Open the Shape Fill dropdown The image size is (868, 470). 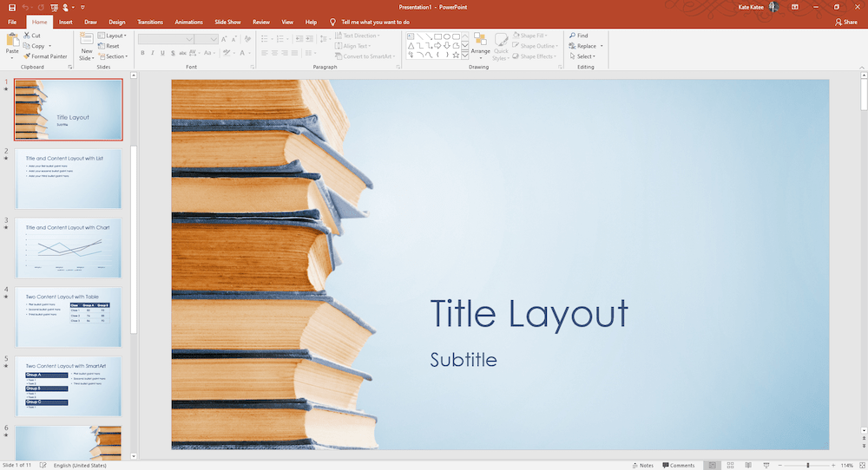tap(529, 36)
